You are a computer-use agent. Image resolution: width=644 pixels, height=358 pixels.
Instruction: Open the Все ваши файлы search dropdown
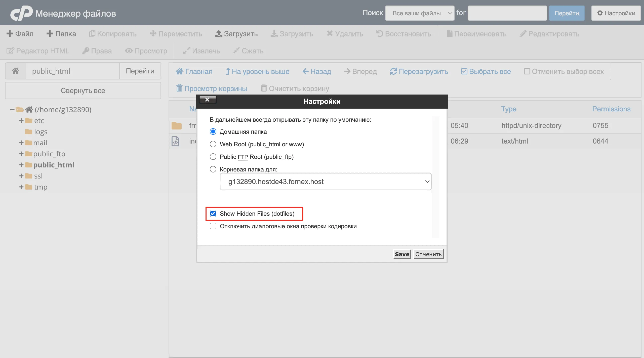click(419, 13)
